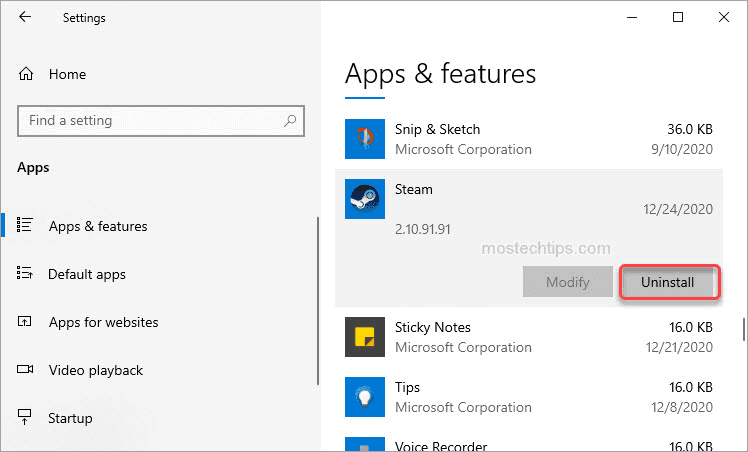This screenshot has width=748, height=452.
Task: Click the Apps & features page heading
Action: point(440,74)
